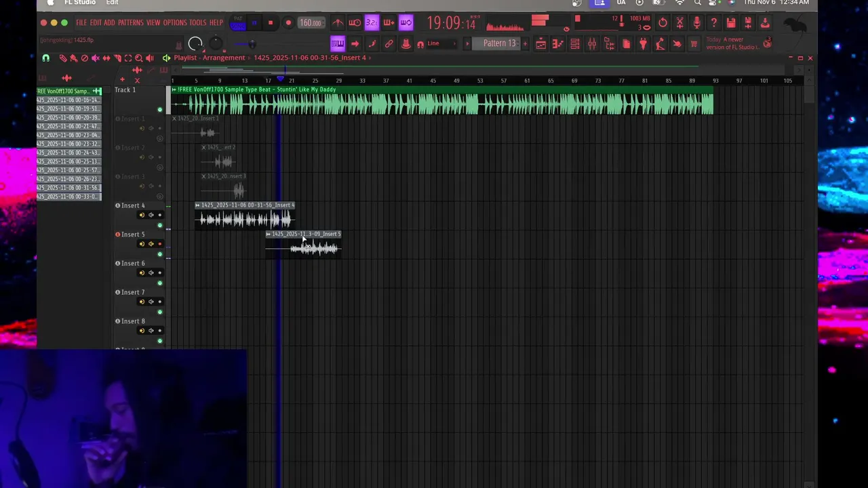The width and height of the screenshot is (868, 488).
Task: Toggle loop recording icon
Action: [406, 23]
